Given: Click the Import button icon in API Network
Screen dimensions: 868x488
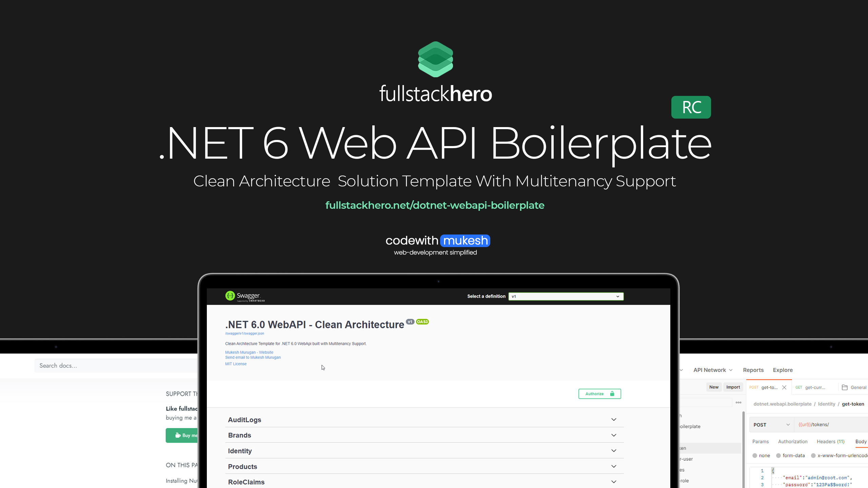Looking at the screenshot, I should (733, 387).
